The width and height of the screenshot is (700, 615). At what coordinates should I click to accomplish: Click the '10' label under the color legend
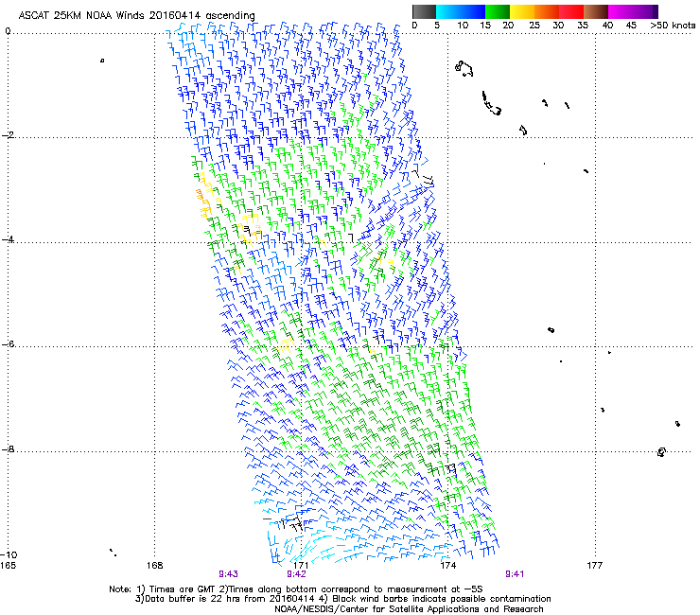pos(463,26)
